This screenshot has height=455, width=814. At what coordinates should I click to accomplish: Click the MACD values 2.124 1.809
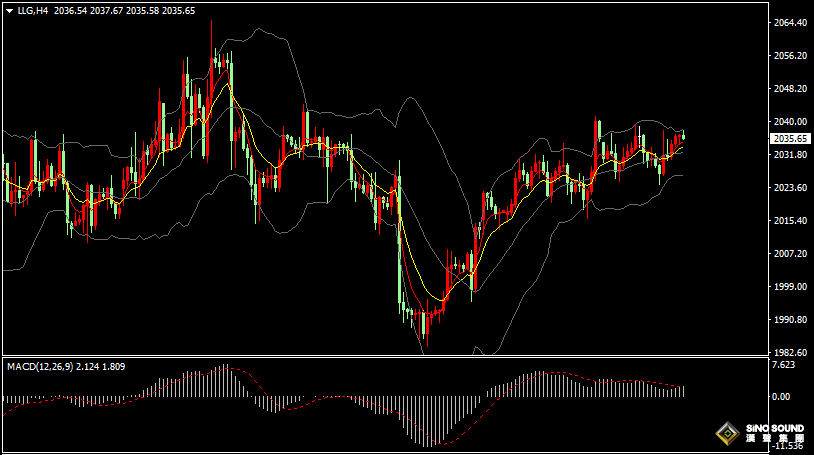pos(108,367)
